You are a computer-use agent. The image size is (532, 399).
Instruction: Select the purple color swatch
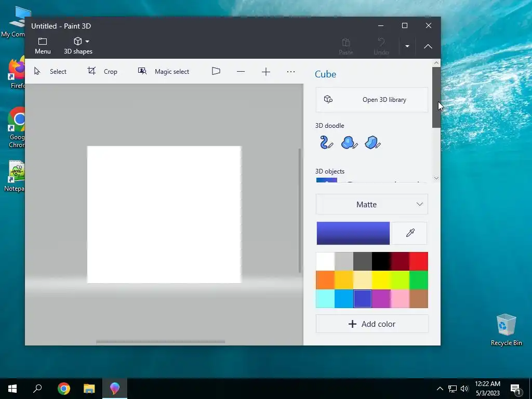click(381, 299)
